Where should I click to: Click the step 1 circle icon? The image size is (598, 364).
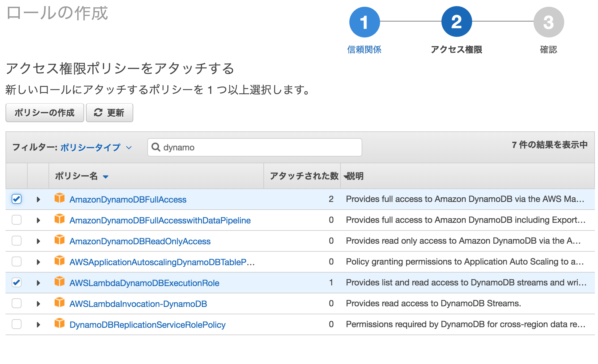click(364, 22)
